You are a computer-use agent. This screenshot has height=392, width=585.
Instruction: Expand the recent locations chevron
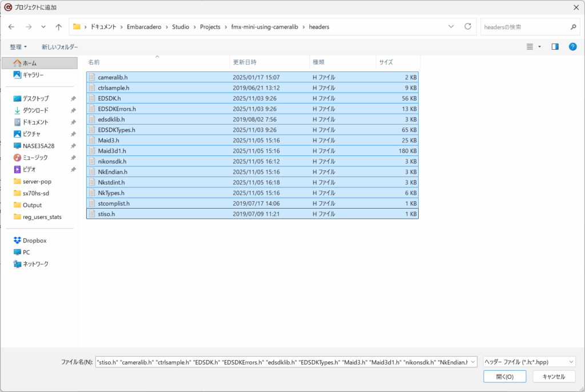point(43,27)
